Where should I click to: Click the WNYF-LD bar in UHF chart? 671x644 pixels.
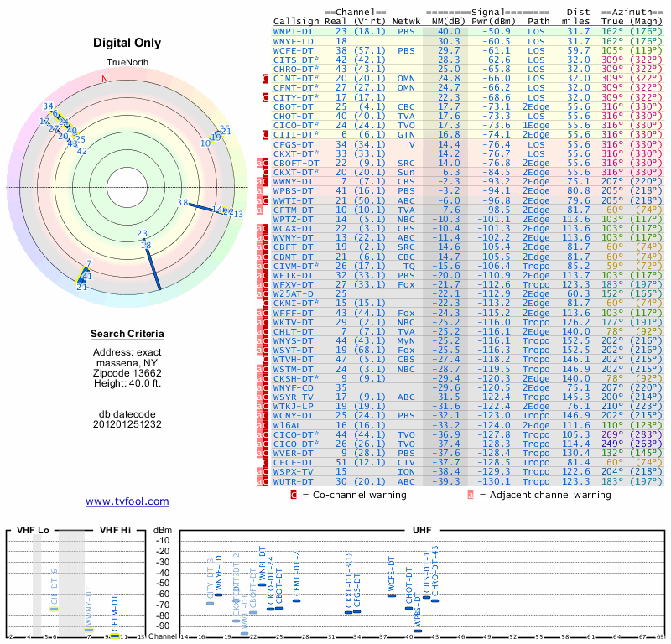coord(218,594)
